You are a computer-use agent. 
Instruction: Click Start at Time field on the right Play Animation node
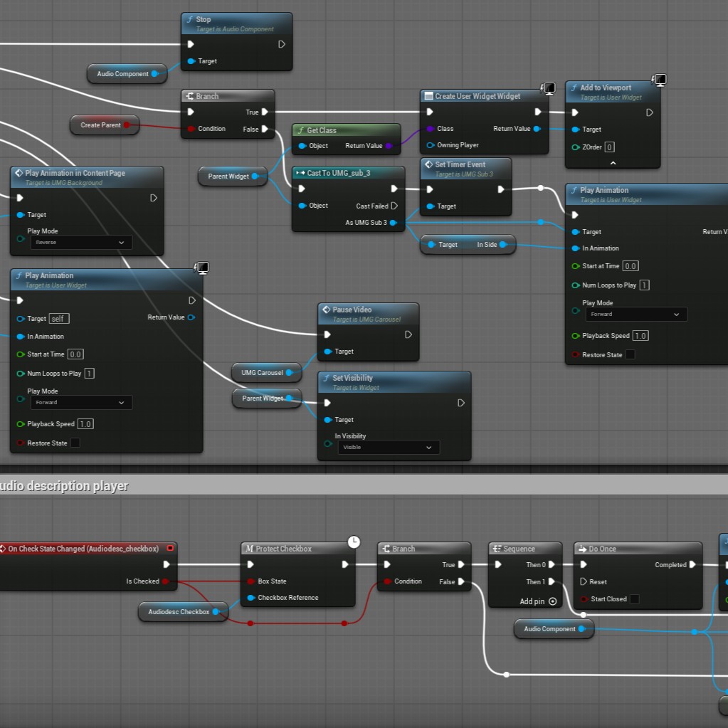click(x=631, y=266)
